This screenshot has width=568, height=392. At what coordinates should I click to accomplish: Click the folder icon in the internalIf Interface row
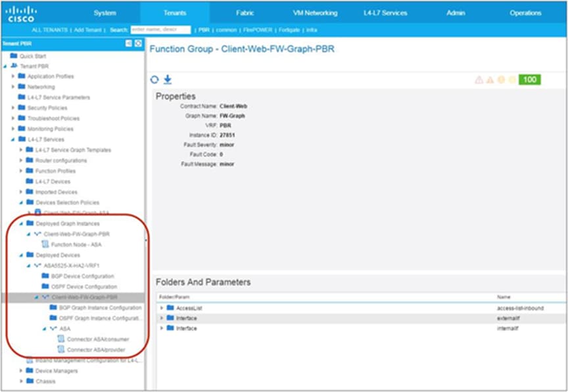point(170,328)
